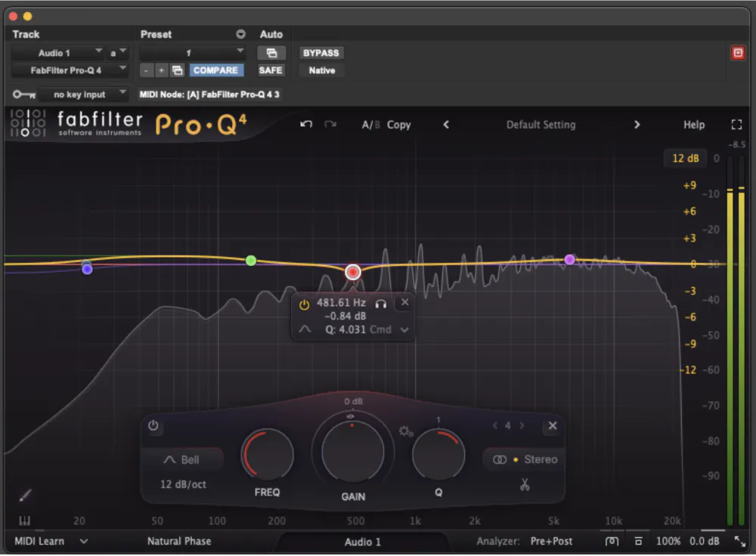Screen dimensions: 756x556
Task: Open Help
Action: pos(693,125)
